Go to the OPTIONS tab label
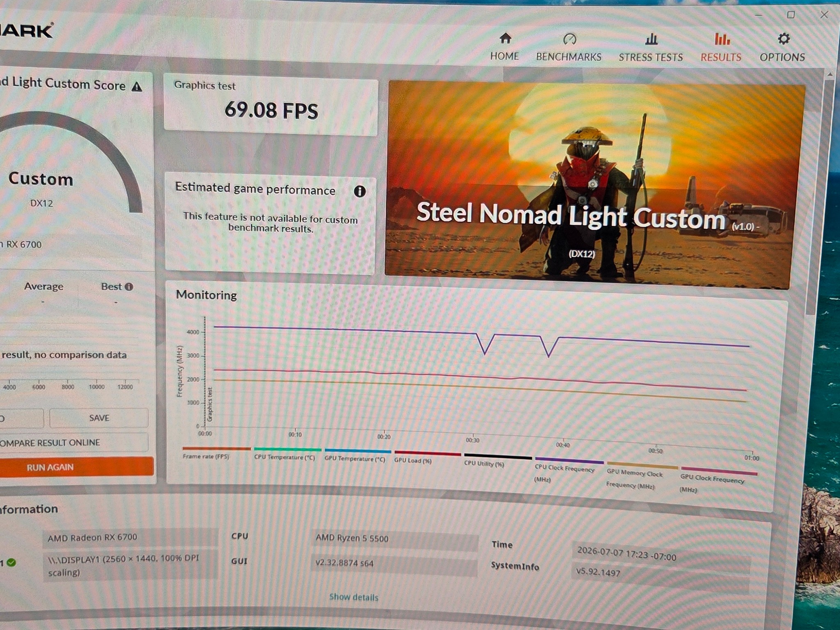The image size is (840, 630). pyautogui.click(x=782, y=57)
